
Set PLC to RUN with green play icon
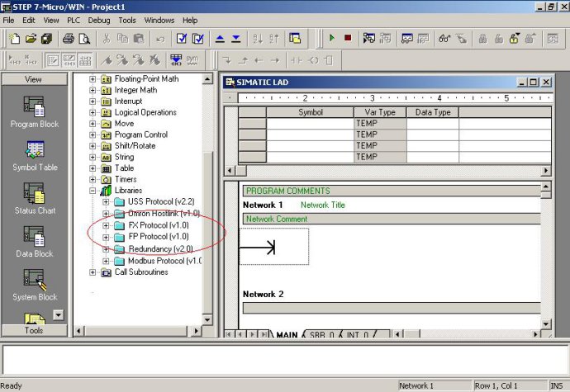(331, 38)
